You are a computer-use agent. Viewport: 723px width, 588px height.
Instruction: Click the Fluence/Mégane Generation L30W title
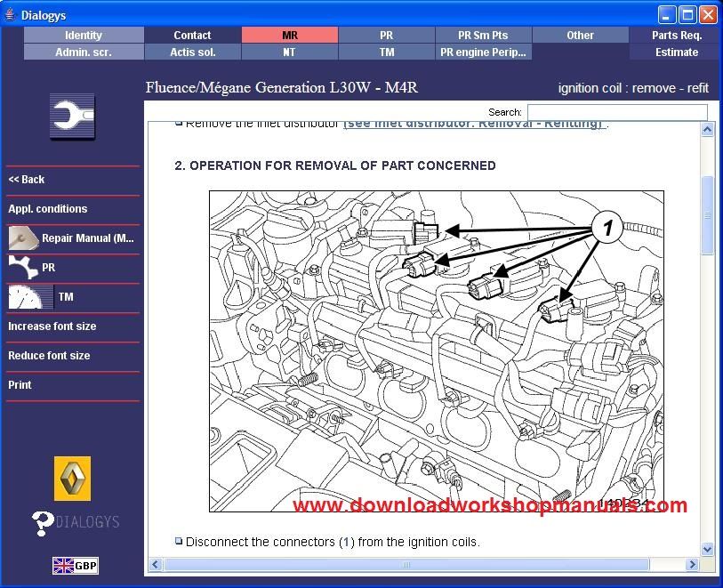tap(282, 87)
